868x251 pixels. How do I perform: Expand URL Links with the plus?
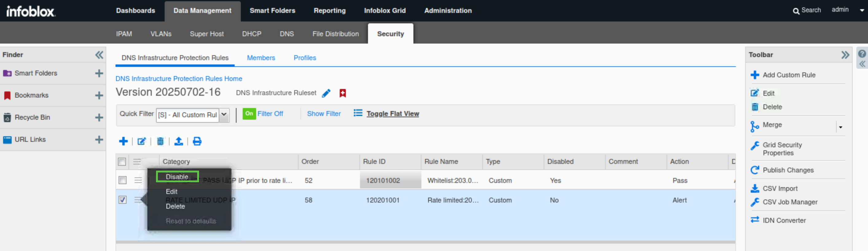point(99,140)
